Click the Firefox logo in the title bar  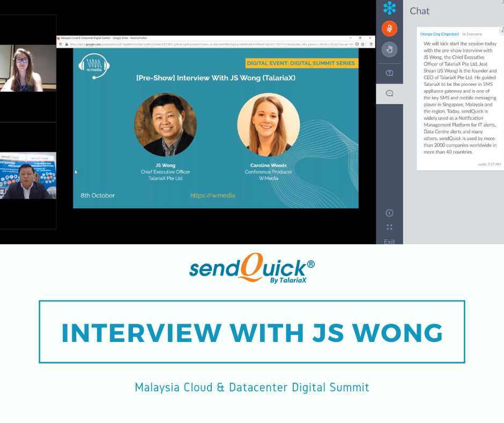(x=58, y=38)
